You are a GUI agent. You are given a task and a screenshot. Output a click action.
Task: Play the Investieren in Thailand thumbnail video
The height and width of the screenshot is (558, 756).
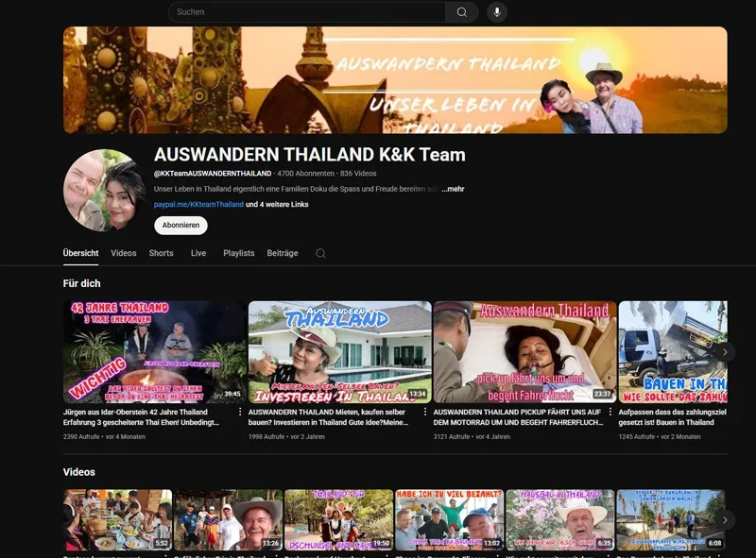coord(340,352)
